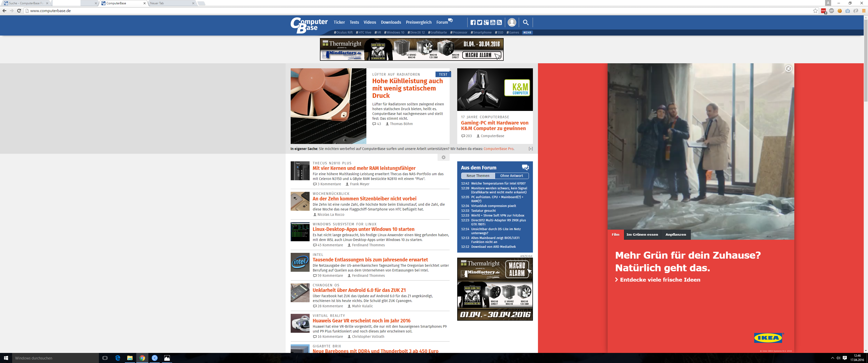Open news feed settings gear icon
This screenshot has width=868, height=363.
pyautogui.click(x=443, y=157)
